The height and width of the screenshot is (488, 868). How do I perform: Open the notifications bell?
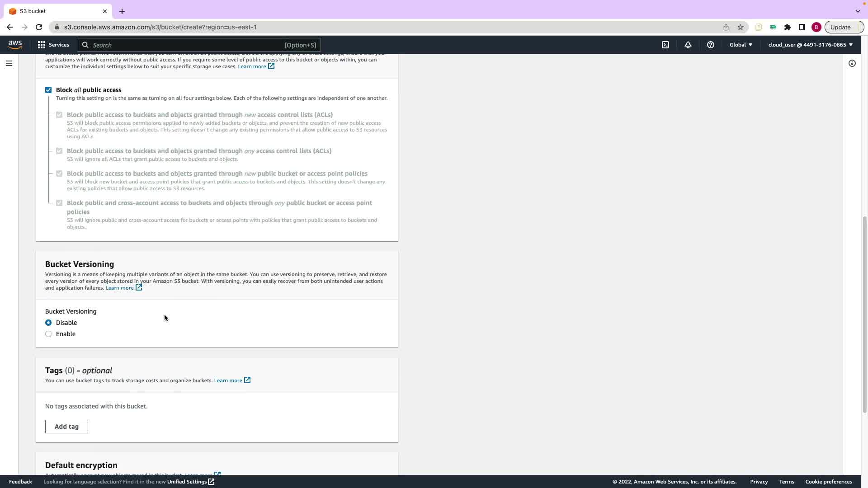click(x=688, y=45)
